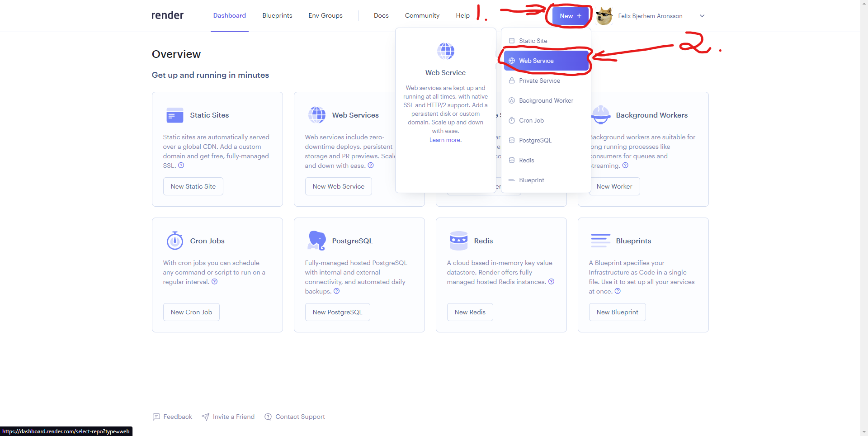This screenshot has width=868, height=436.
Task: Click the Blueprint lines menu icon
Action: (512, 180)
